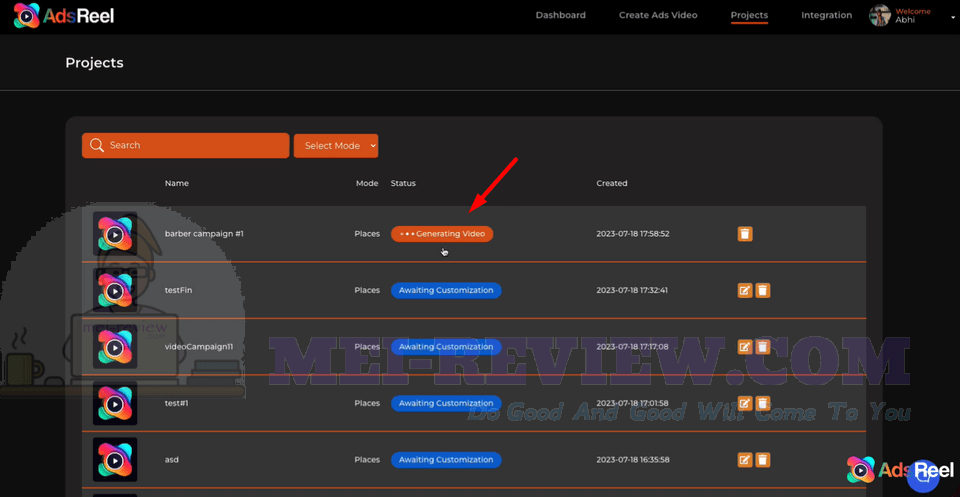Open the Select Mode dropdown

pos(336,146)
